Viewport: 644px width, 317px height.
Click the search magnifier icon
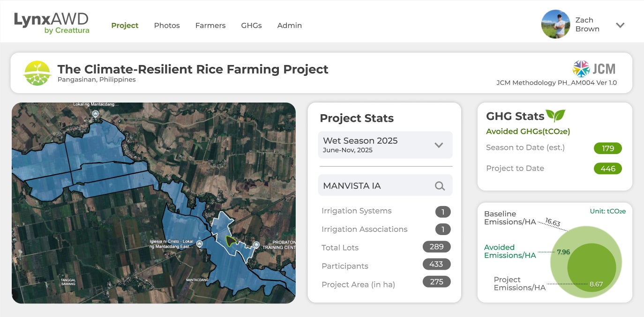click(x=440, y=186)
